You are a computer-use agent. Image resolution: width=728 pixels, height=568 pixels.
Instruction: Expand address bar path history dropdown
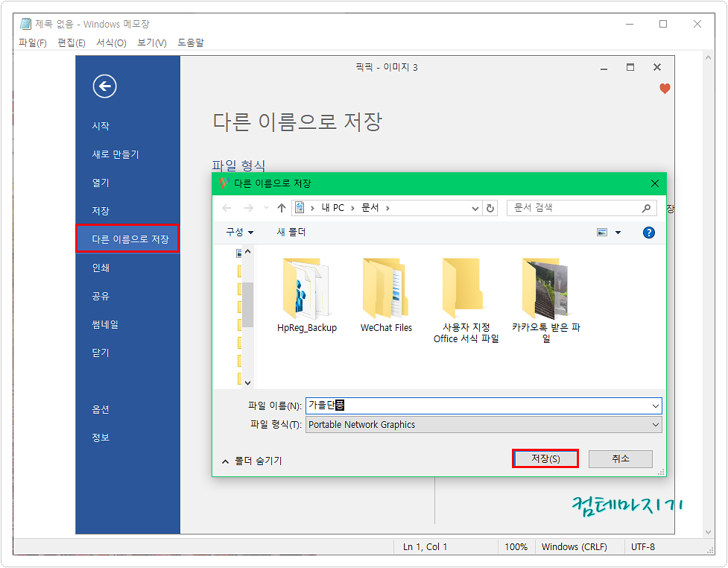(x=475, y=209)
